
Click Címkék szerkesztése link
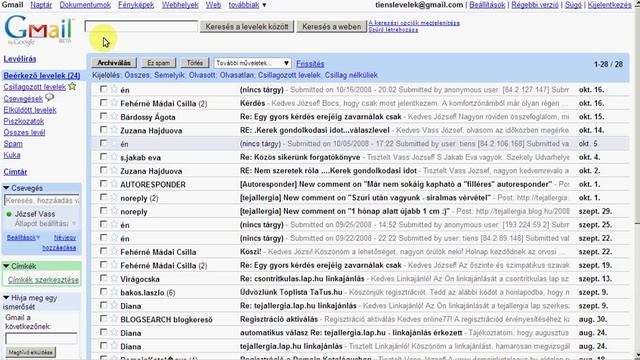click(43, 280)
